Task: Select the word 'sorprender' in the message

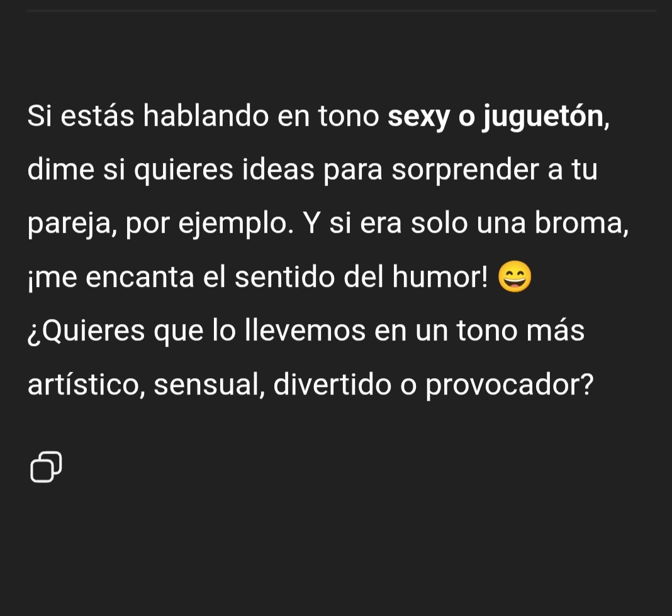Action: pos(466,170)
